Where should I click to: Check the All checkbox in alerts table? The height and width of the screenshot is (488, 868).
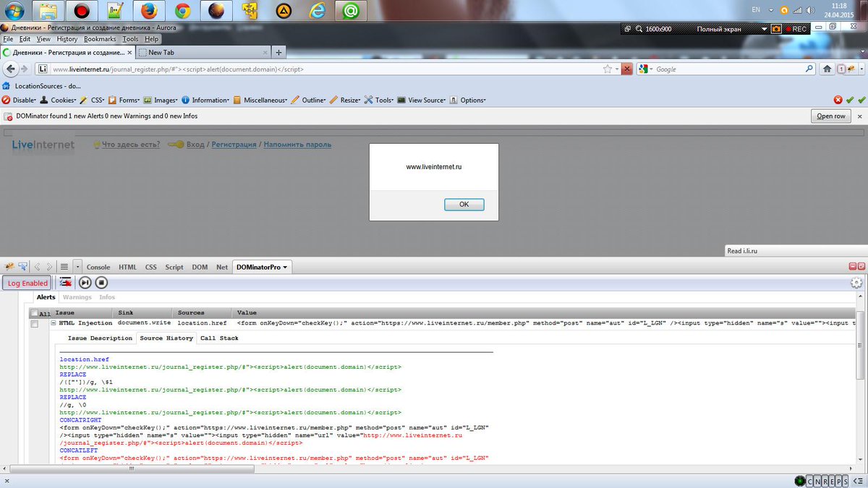[34, 313]
